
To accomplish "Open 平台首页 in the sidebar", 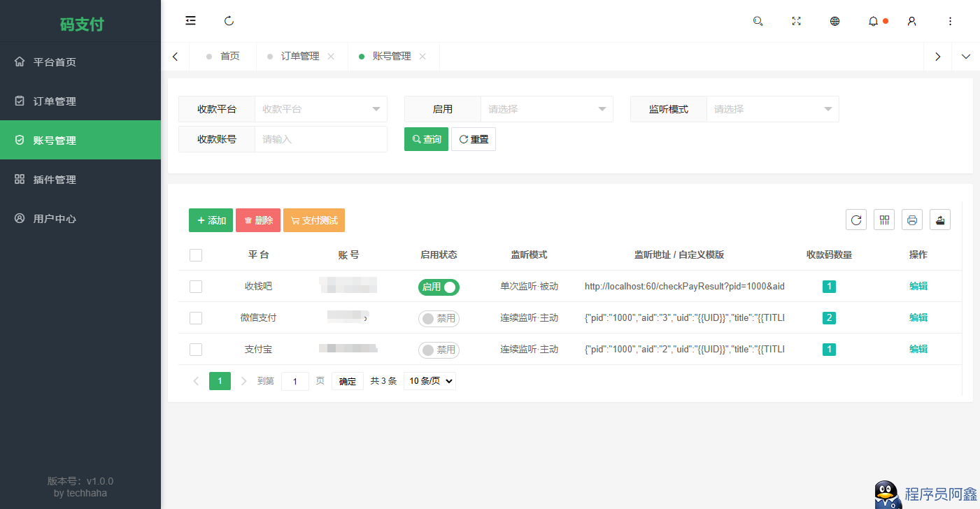I will pos(80,62).
